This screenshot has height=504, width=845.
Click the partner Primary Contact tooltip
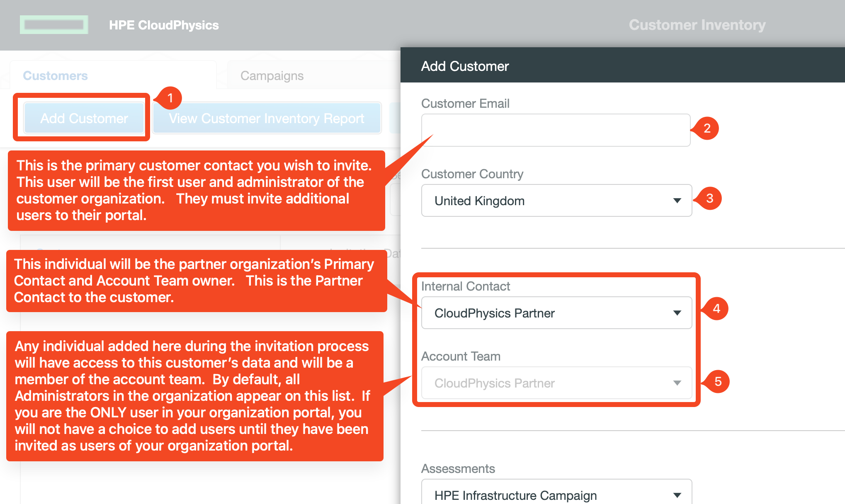tap(196, 281)
